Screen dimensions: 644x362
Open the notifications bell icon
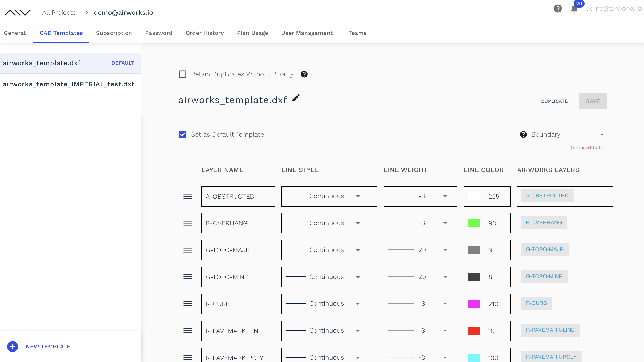pos(574,9)
